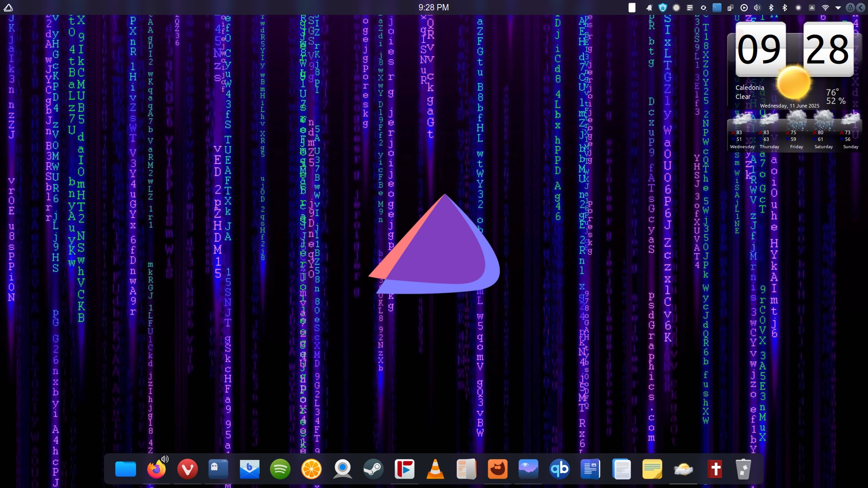Click the 52 % humidity value
This screenshot has width=868, height=488.
click(836, 101)
